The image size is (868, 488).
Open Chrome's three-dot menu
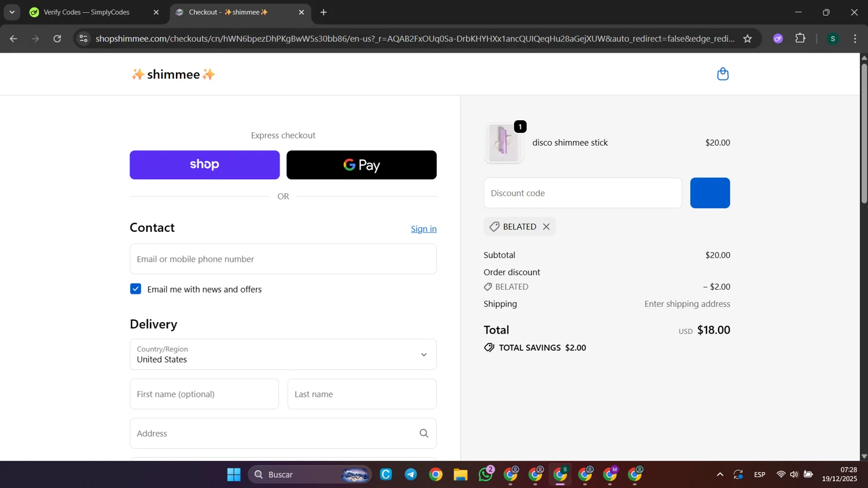pos(855,39)
